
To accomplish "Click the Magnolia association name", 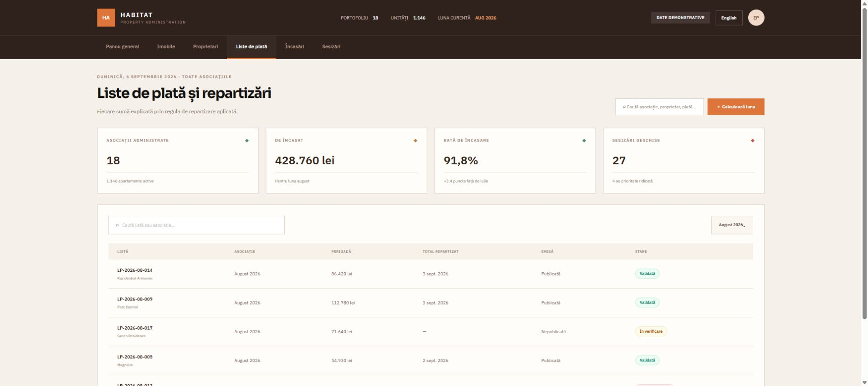I will pyautogui.click(x=125, y=365).
